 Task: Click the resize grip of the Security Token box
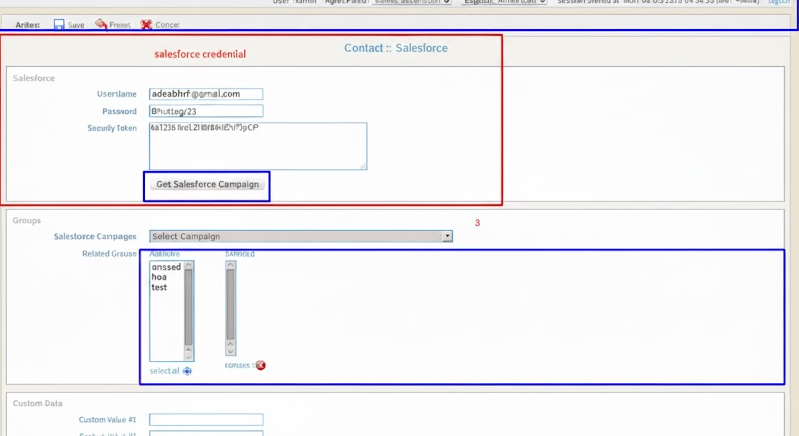[x=363, y=166]
